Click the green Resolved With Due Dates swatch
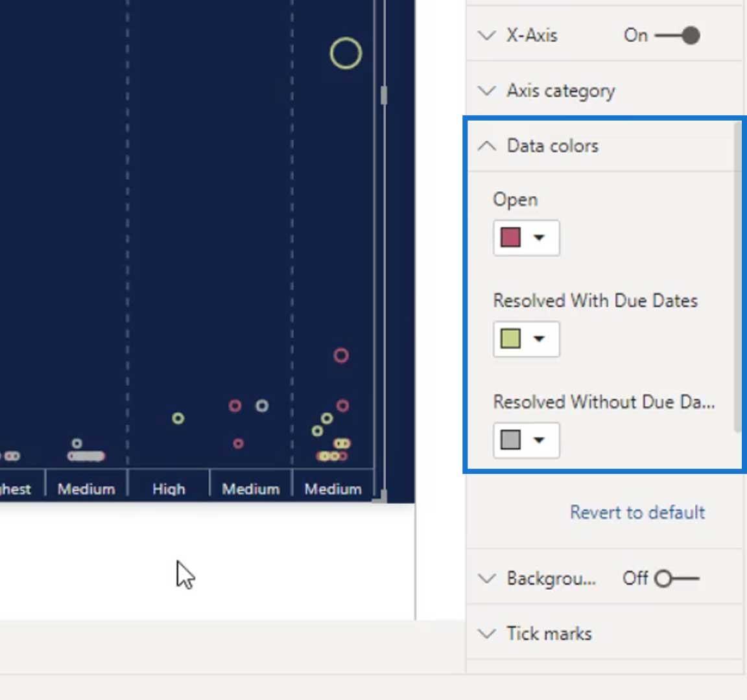747x700 pixels. pyautogui.click(x=510, y=338)
